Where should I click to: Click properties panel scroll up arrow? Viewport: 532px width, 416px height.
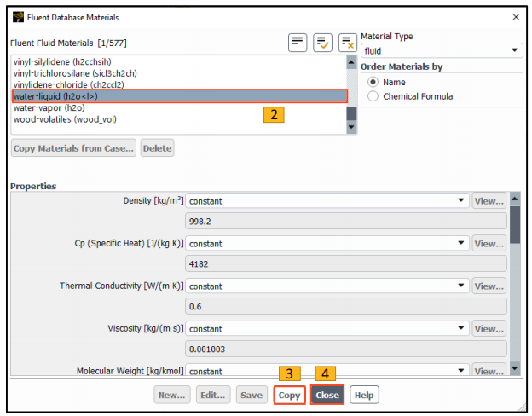click(513, 199)
